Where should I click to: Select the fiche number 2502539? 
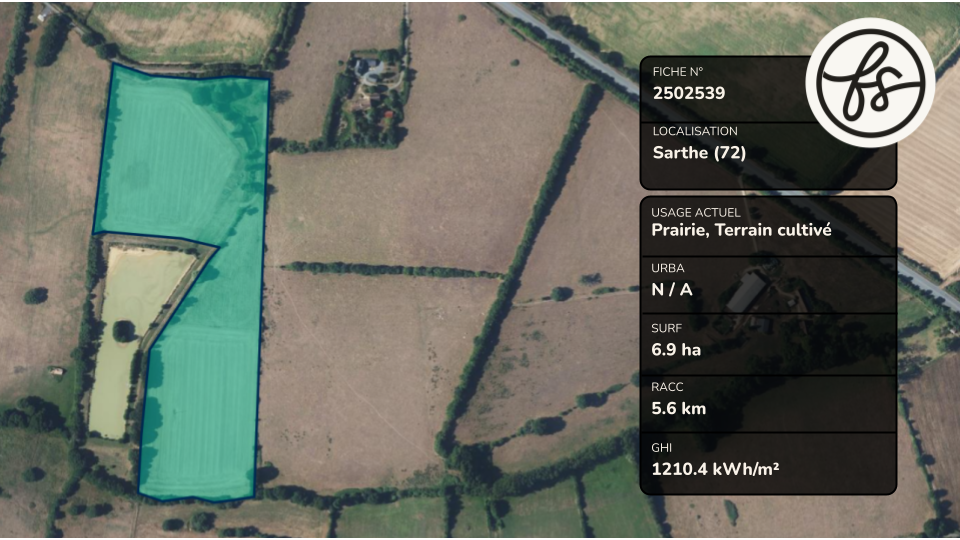pyautogui.click(x=689, y=93)
